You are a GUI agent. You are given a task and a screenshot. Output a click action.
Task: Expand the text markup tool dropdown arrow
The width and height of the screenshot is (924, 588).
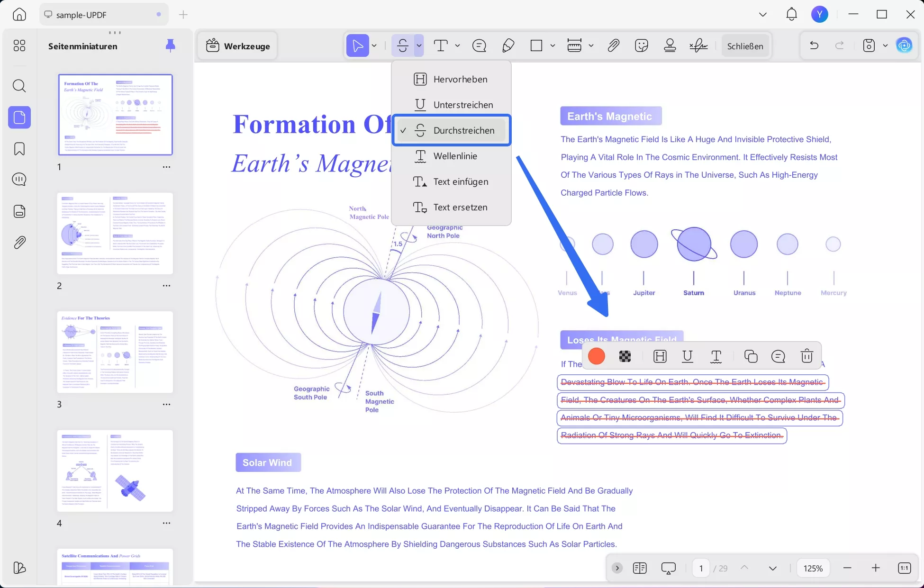419,46
